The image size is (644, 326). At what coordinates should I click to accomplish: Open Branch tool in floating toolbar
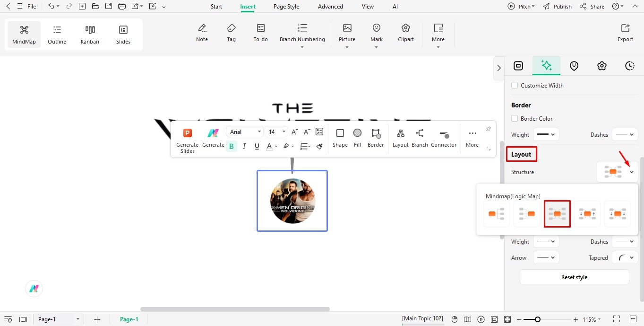tap(420, 138)
